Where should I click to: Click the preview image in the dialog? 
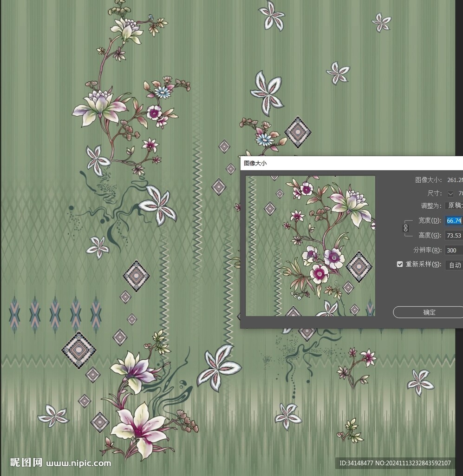click(x=310, y=246)
